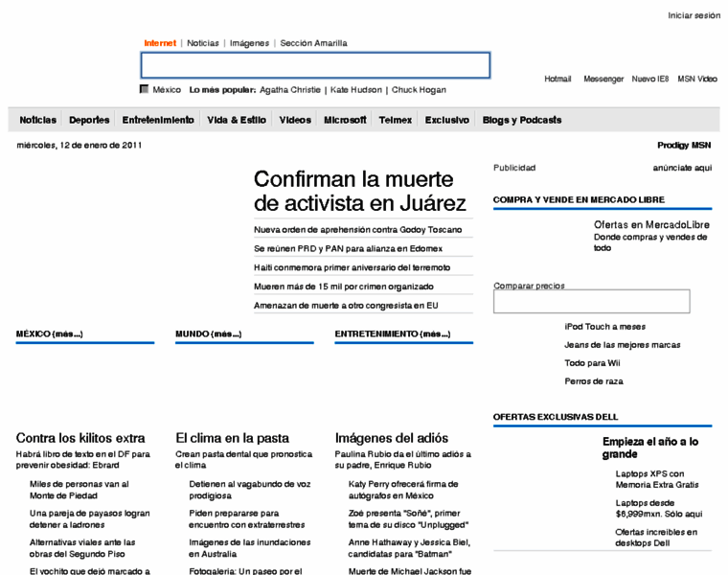The height and width of the screenshot is (575, 728).
Task: Open Detienen al vagabundo de voz prodigiosa
Action: [x=250, y=490]
